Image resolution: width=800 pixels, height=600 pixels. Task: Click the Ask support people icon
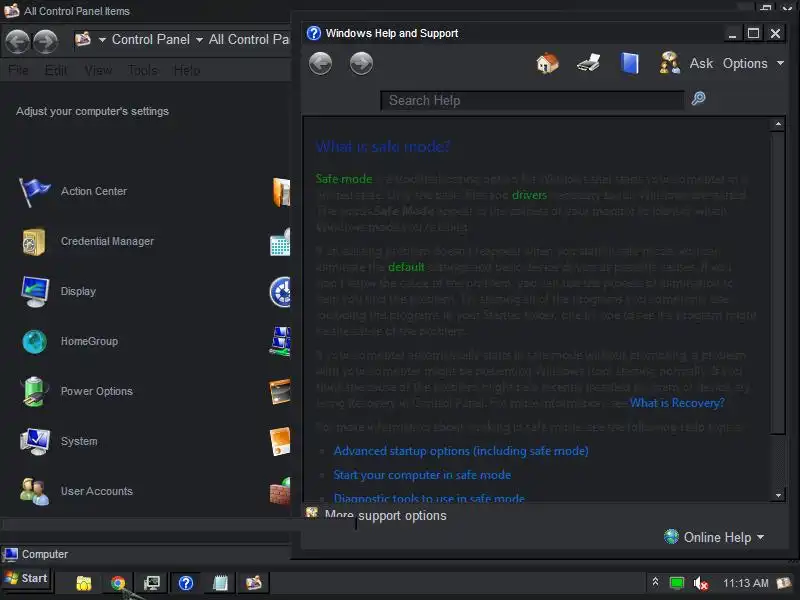(669, 63)
